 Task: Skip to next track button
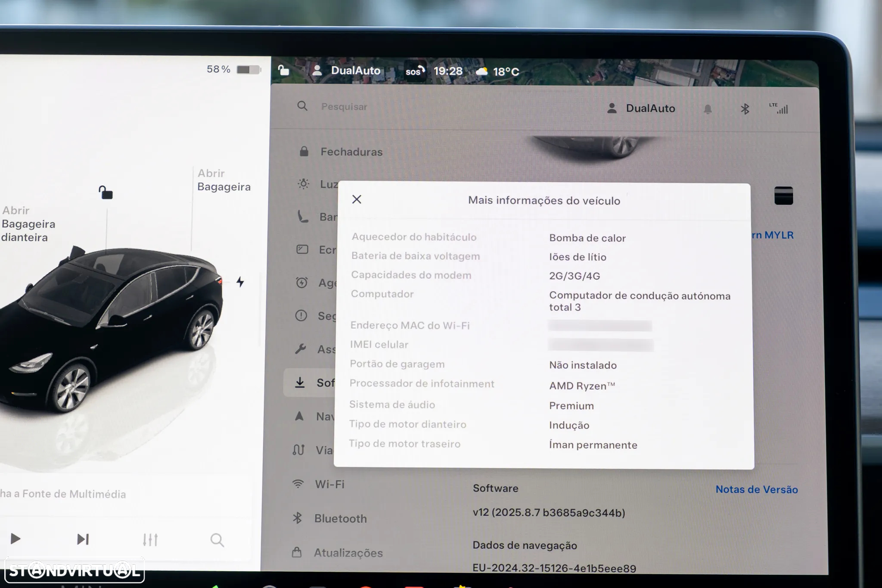83,539
